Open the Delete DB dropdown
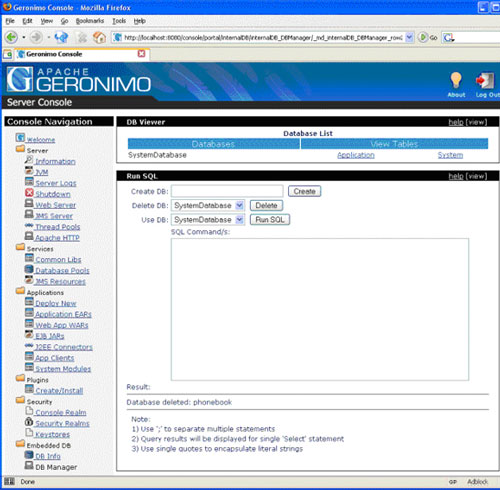 pyautogui.click(x=239, y=205)
